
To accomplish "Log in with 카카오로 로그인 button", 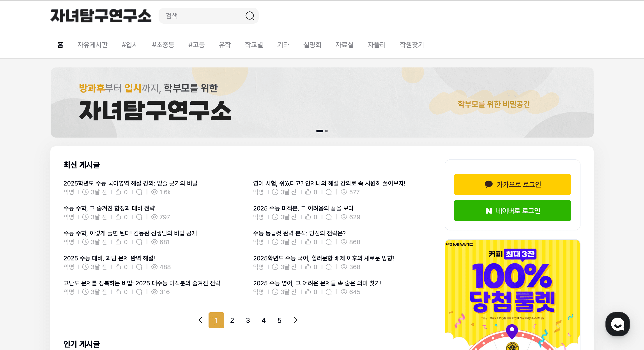I will (x=512, y=184).
